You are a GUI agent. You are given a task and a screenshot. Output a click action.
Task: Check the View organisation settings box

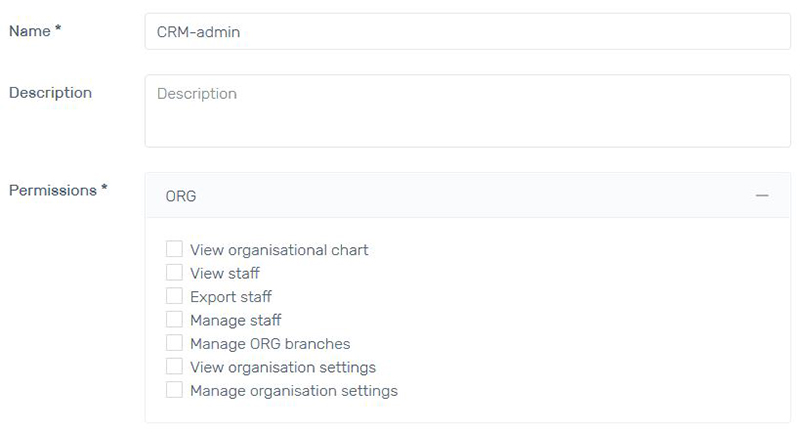(x=174, y=366)
